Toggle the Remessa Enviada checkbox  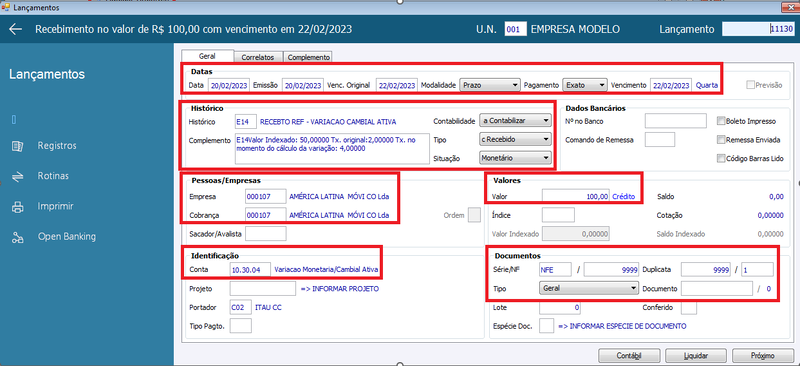tap(721, 140)
